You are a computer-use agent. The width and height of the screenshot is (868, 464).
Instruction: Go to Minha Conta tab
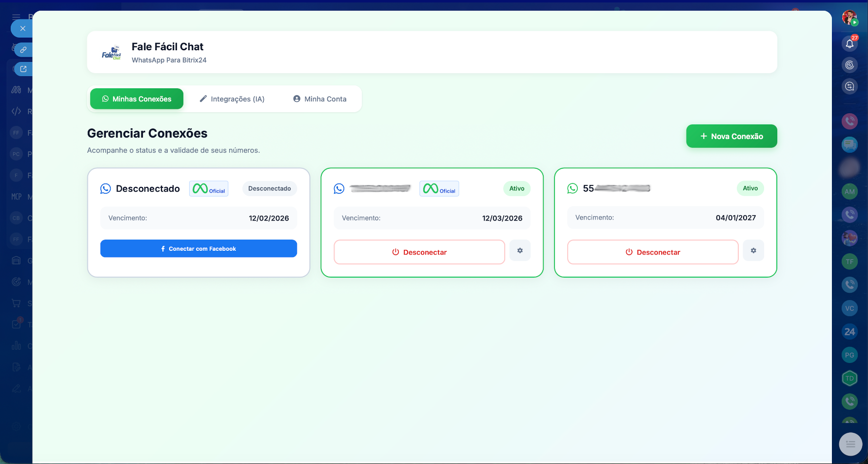(320, 99)
